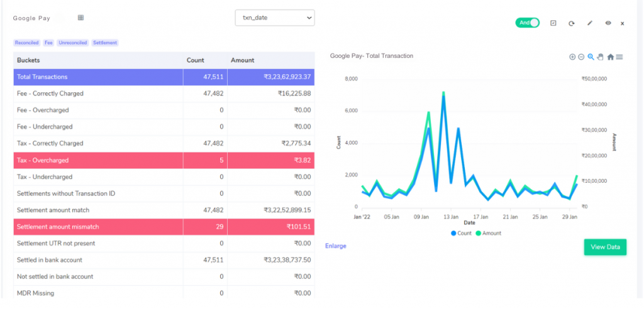Viewport: 644px width, 309px height.
Task: Edit the widget with the pencil icon
Action: coord(590,23)
